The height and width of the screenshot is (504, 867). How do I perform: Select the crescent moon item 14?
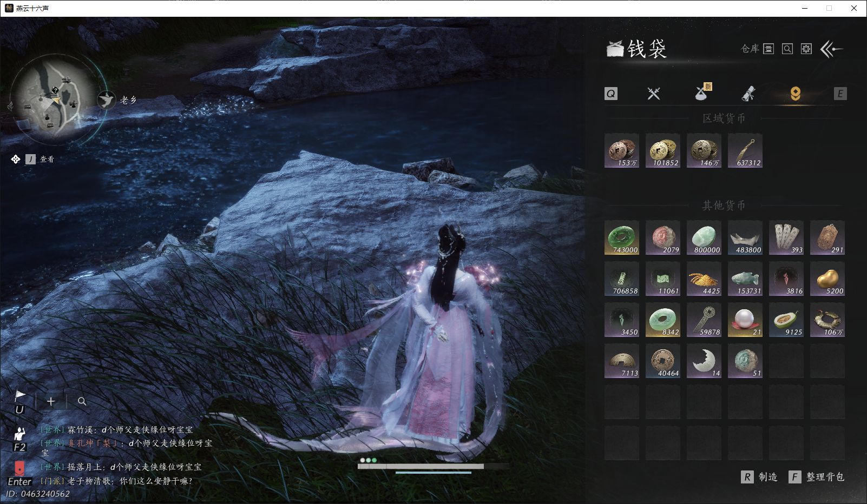point(704,361)
